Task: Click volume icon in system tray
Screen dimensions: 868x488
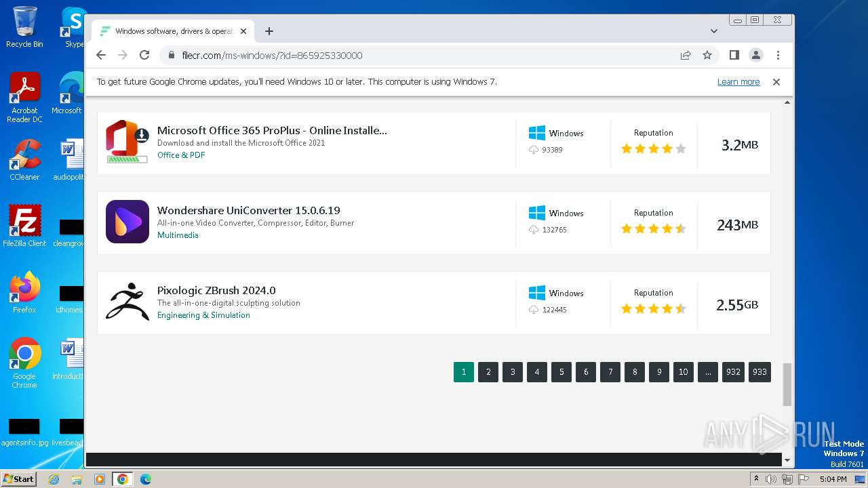Action: pos(771,479)
